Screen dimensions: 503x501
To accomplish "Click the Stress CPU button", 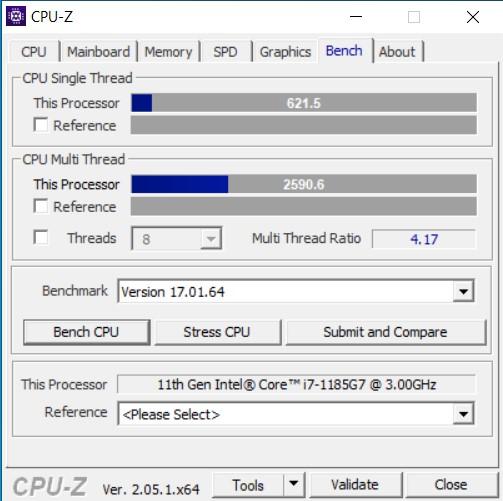I will pyautogui.click(x=217, y=332).
